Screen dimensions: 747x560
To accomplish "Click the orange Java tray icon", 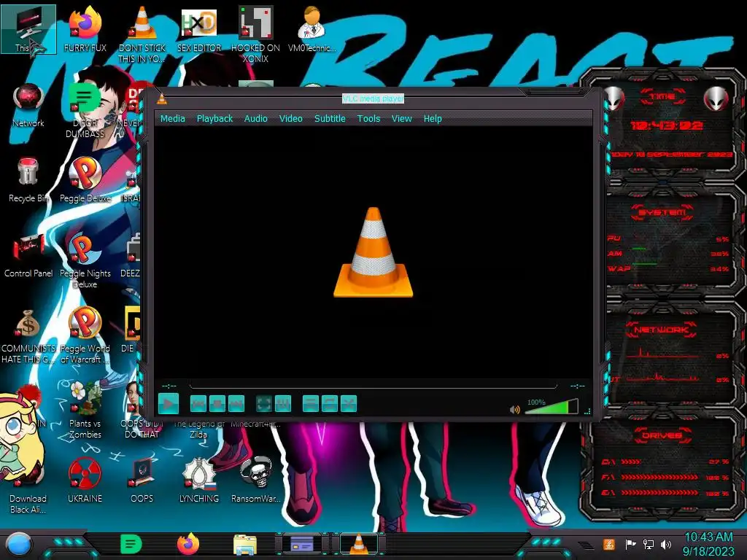I will click(609, 544).
